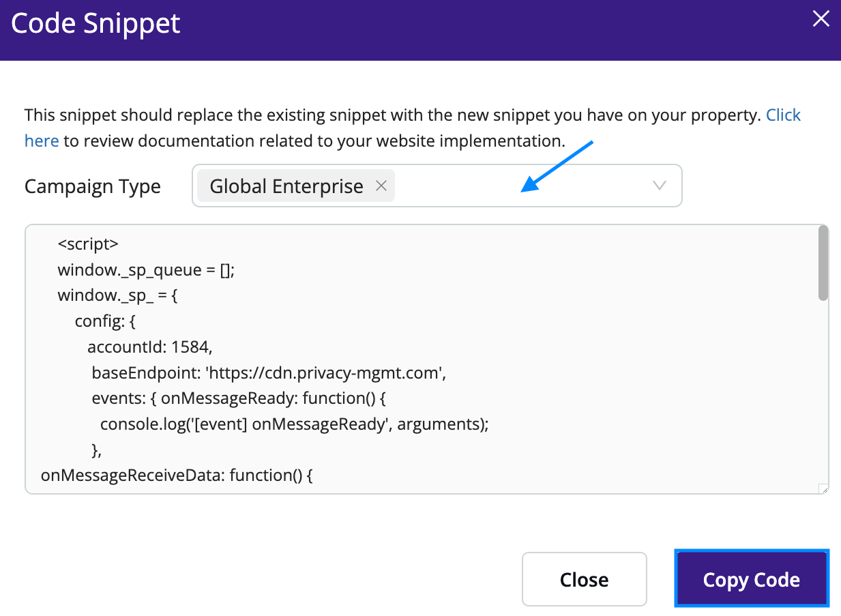Click the baseEndpoint 'https://cdn.privacy-mgmt.com' line
Image resolution: width=841 pixels, height=616 pixels.
[269, 373]
